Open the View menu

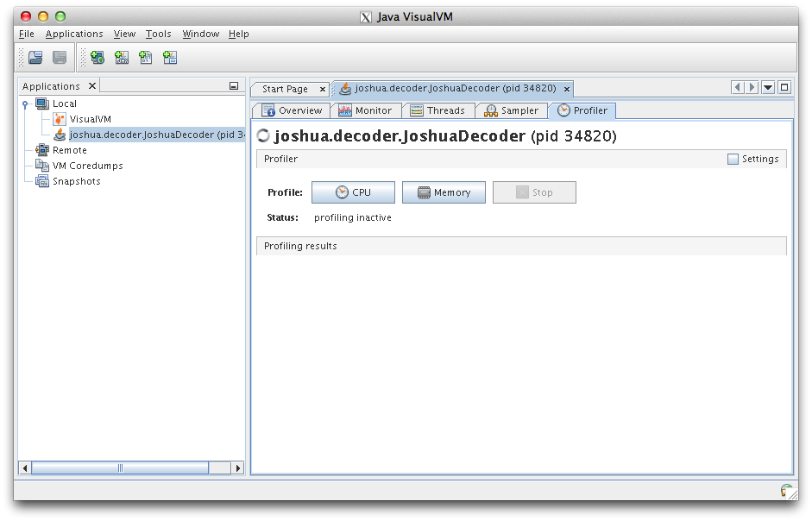(x=124, y=35)
